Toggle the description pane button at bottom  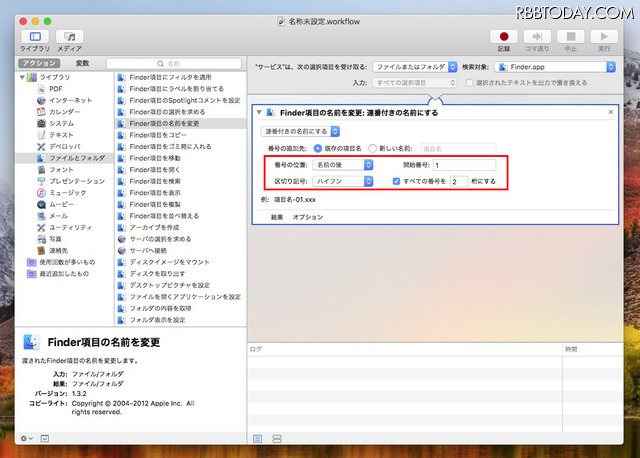44,438
